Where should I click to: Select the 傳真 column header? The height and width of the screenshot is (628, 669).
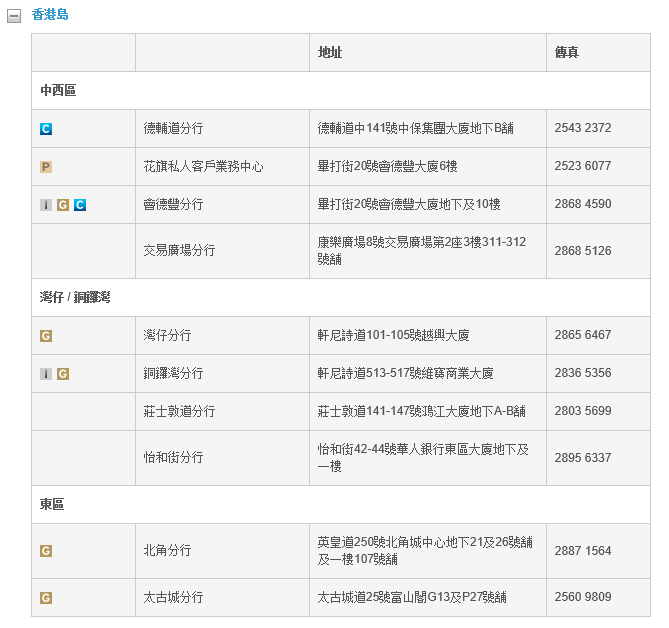pos(566,52)
